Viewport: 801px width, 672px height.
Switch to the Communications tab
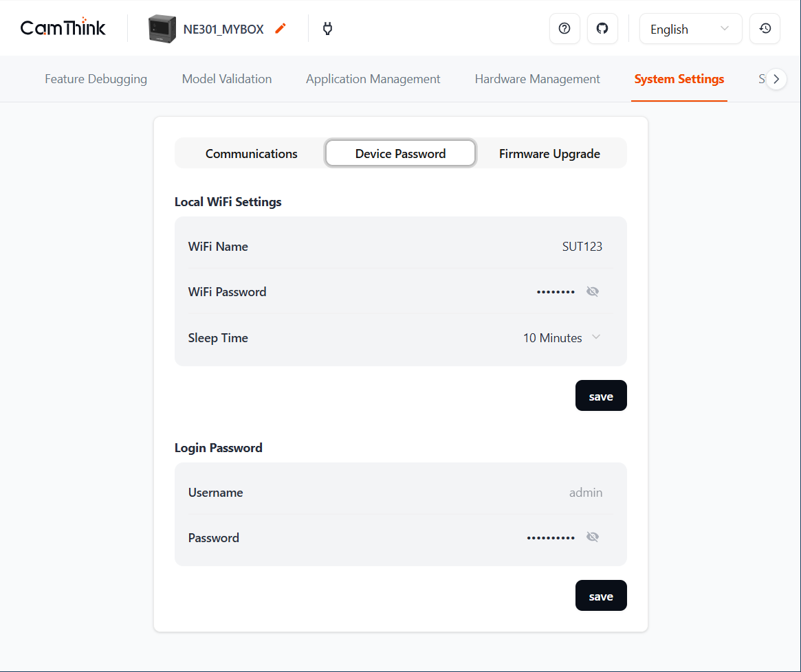pyautogui.click(x=251, y=153)
